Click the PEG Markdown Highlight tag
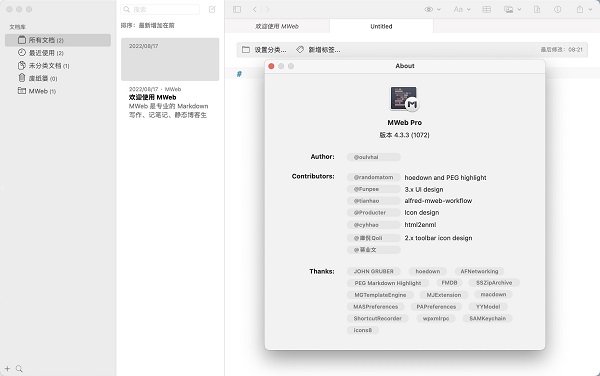Viewport: 600px width, 376px height. point(388,283)
